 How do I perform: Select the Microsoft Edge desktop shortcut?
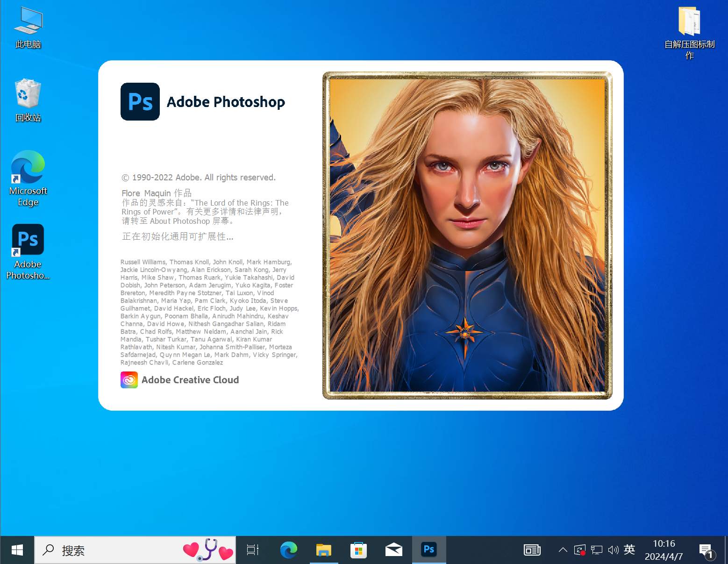[28, 178]
